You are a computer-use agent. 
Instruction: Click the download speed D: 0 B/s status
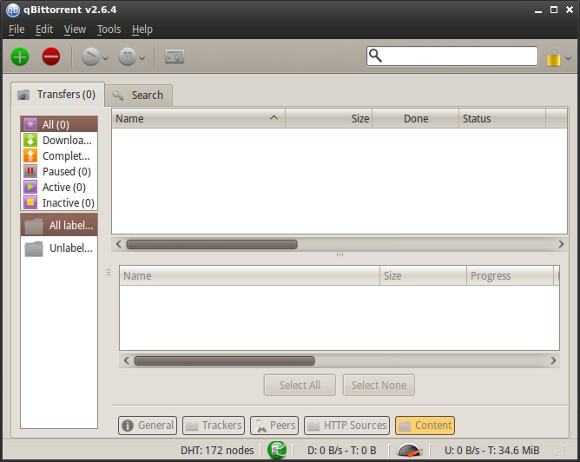click(x=341, y=450)
